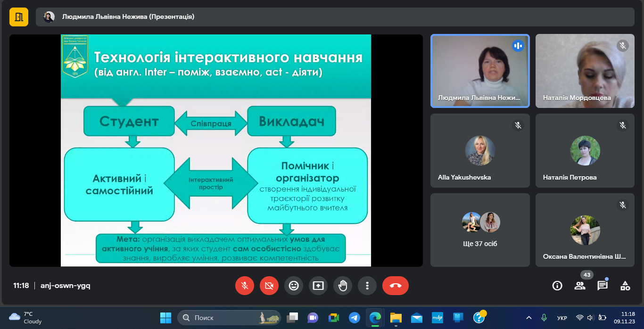Open the Windows Start menu

tap(165, 318)
